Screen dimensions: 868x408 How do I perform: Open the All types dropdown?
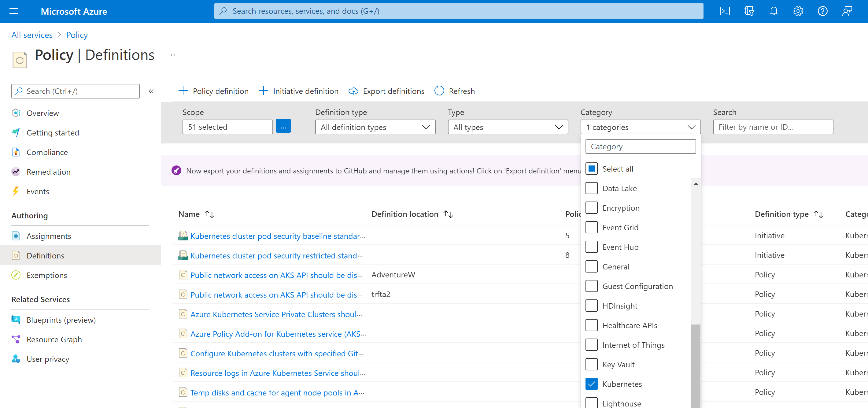pos(508,127)
